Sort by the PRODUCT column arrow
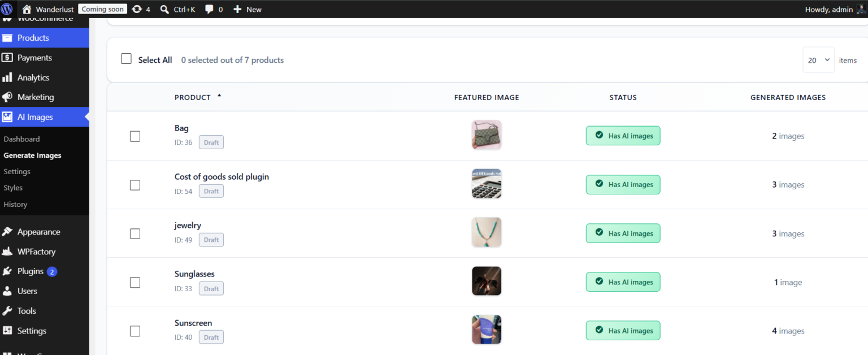This screenshot has width=868, height=355. click(x=219, y=96)
